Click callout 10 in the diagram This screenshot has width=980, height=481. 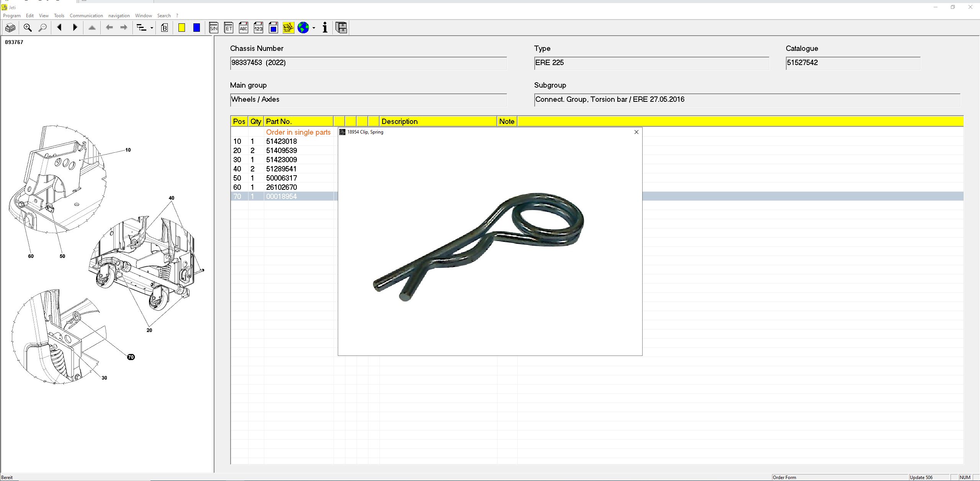[x=128, y=150]
